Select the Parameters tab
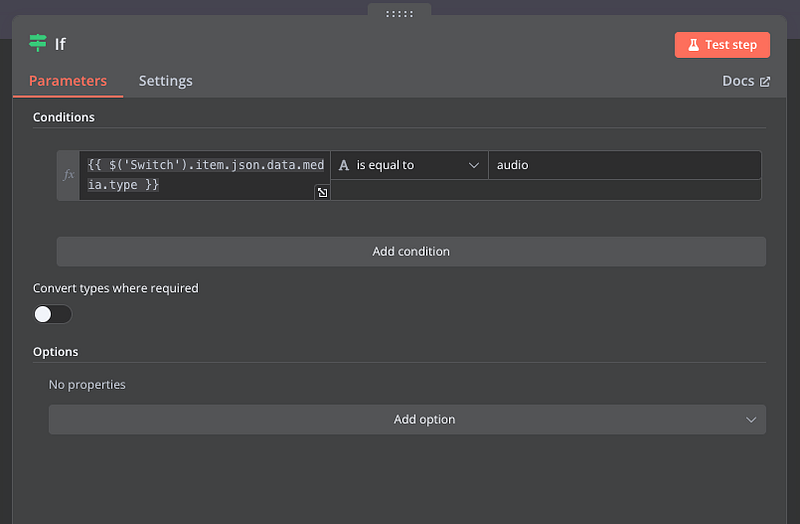The image size is (800, 524). pyautogui.click(x=67, y=81)
